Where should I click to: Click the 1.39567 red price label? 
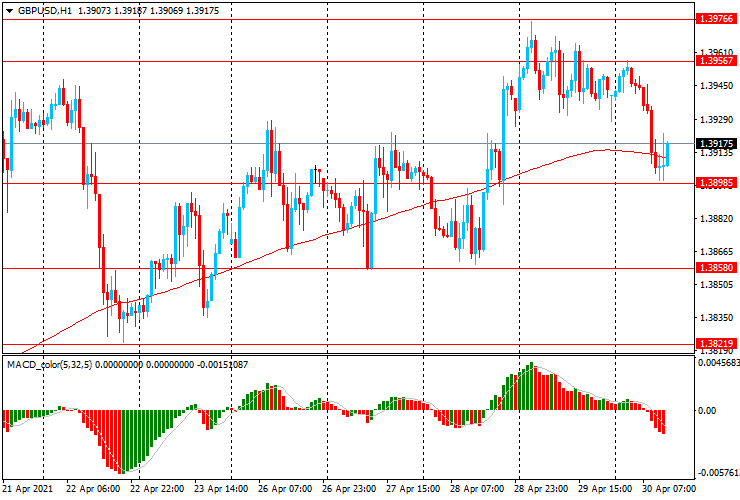pyautogui.click(x=716, y=61)
